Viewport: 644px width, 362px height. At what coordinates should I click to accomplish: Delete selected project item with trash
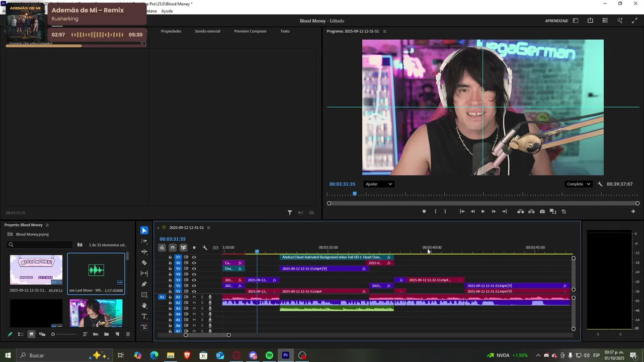(128, 334)
